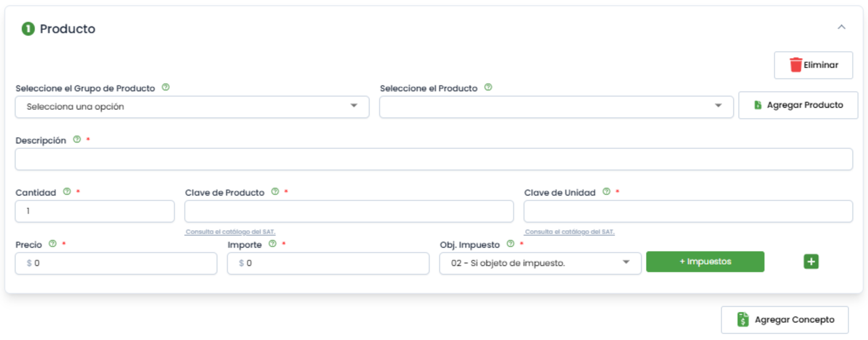This screenshot has height=340, width=868.
Task: Click the green plus square icon
Action: (x=811, y=261)
